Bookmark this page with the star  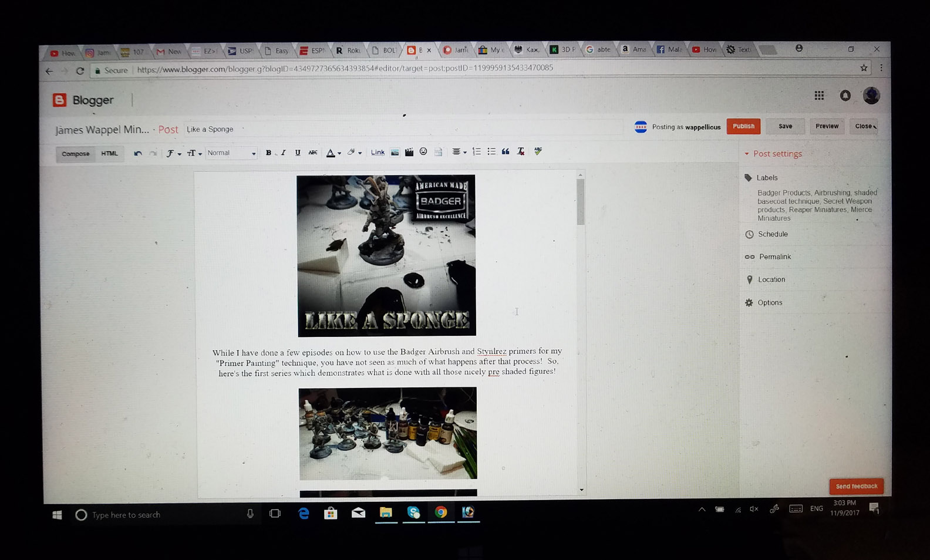pyautogui.click(x=864, y=68)
